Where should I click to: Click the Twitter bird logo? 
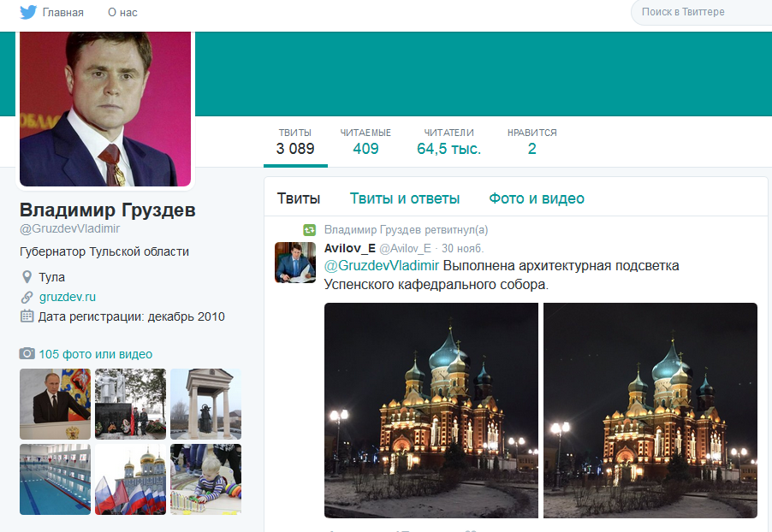(x=28, y=12)
